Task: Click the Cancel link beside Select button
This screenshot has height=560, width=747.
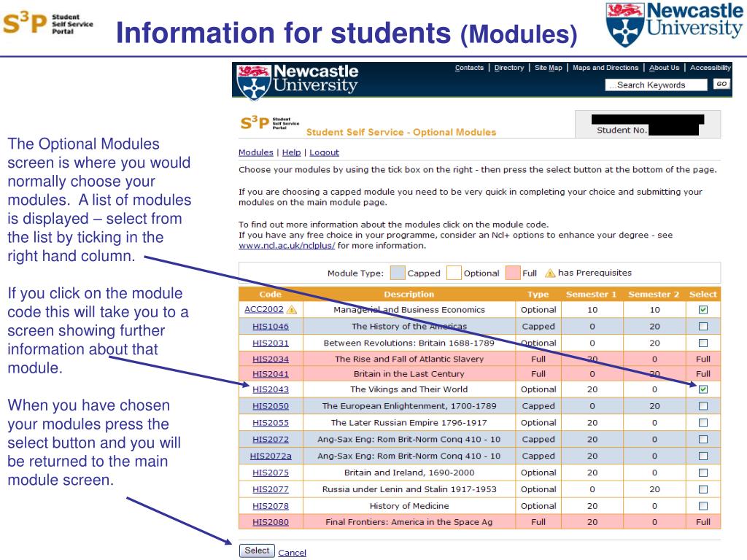Action: (x=292, y=553)
